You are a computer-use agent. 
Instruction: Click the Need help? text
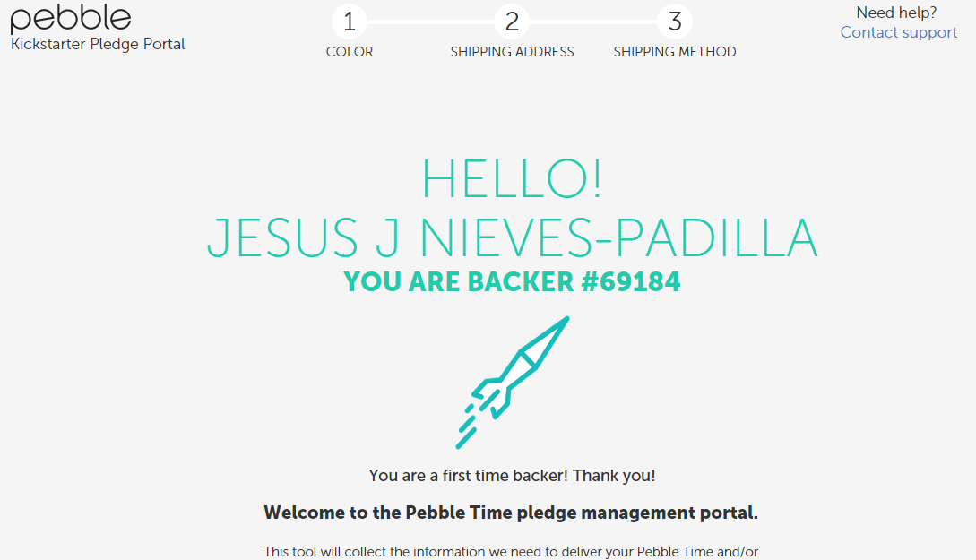point(896,13)
